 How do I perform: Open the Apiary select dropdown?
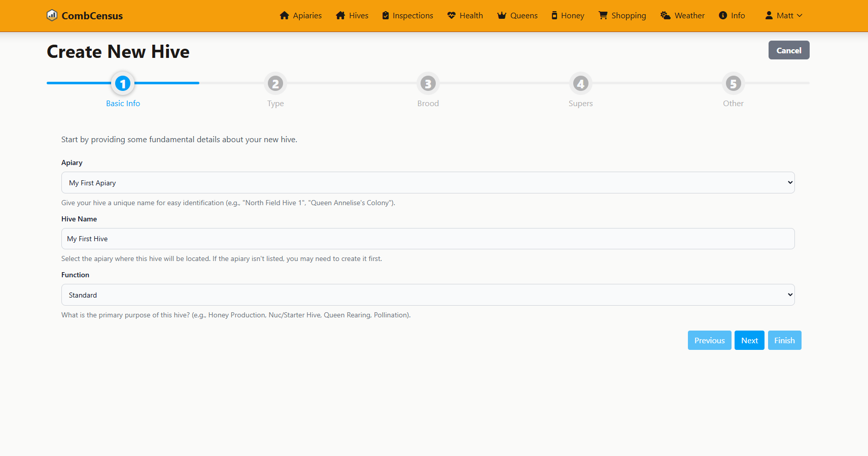coord(428,183)
